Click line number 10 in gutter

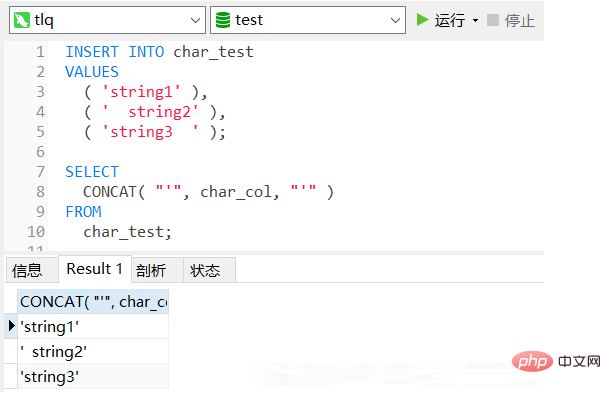tap(36, 232)
